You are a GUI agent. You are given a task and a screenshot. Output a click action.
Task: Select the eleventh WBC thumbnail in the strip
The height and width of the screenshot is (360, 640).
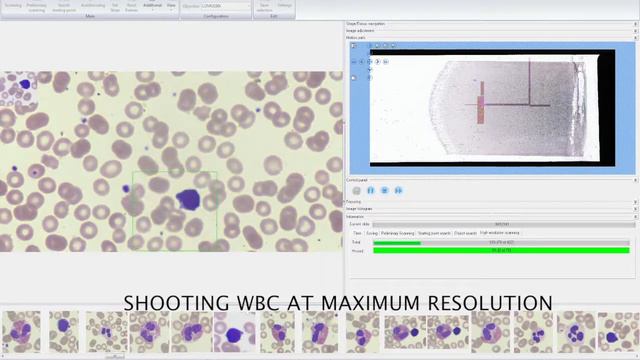(448, 331)
